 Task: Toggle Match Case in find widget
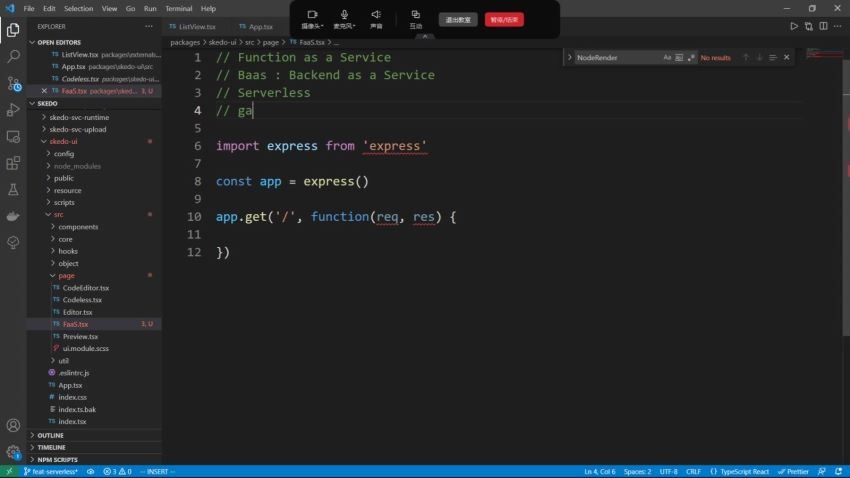coord(667,58)
